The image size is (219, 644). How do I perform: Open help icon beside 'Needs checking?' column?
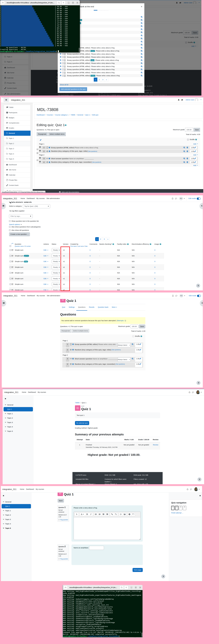pos(113,244)
